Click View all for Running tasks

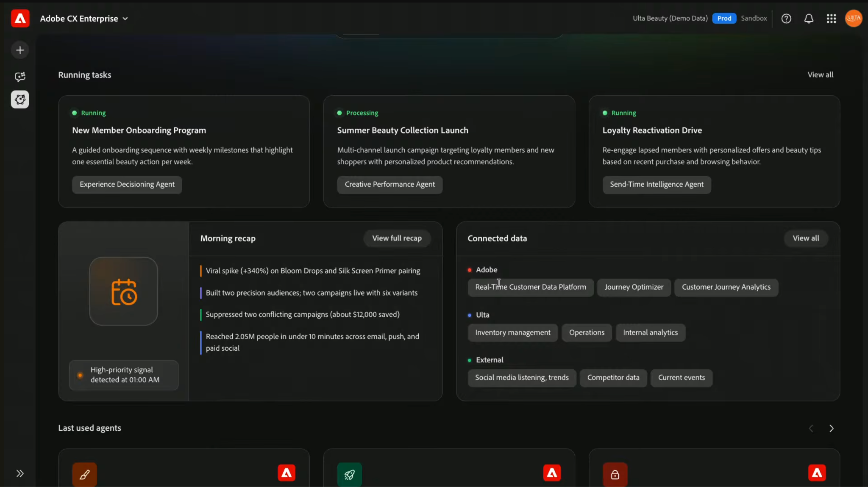[820, 75]
